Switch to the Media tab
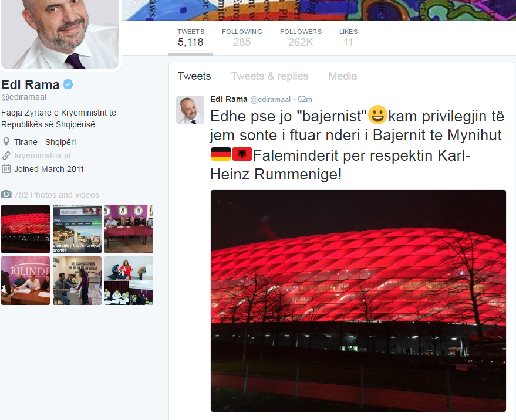 (343, 76)
